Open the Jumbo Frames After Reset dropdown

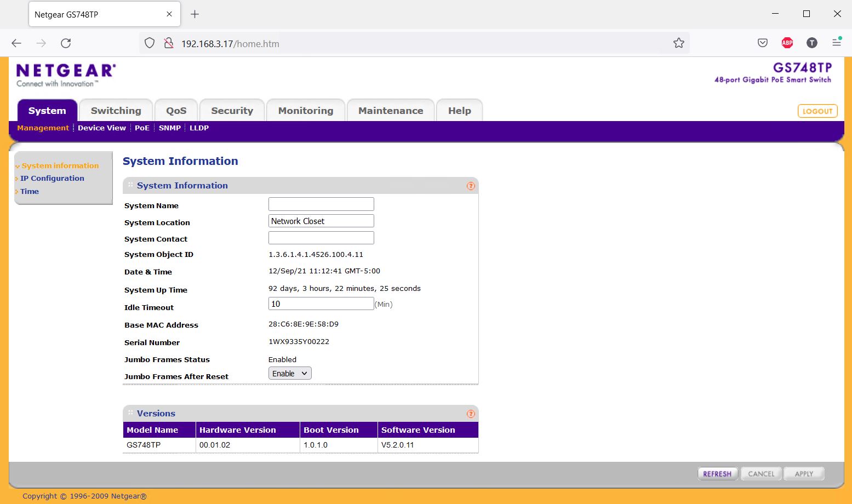click(x=290, y=374)
